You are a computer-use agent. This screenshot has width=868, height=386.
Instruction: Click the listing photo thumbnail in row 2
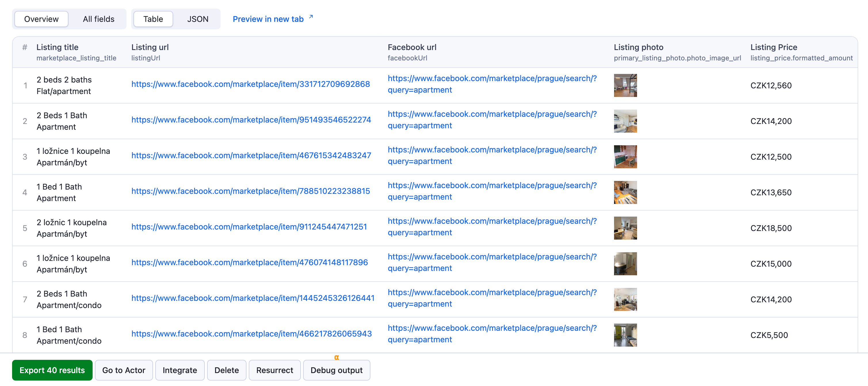625,121
